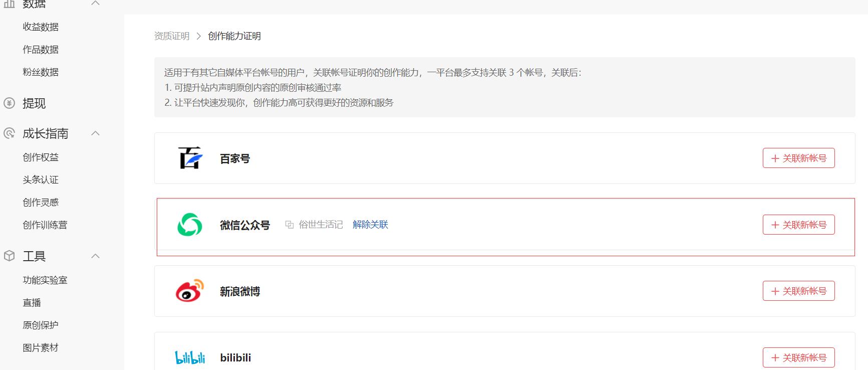
Task: Select 创作灵感 menu entry
Action: coord(41,203)
